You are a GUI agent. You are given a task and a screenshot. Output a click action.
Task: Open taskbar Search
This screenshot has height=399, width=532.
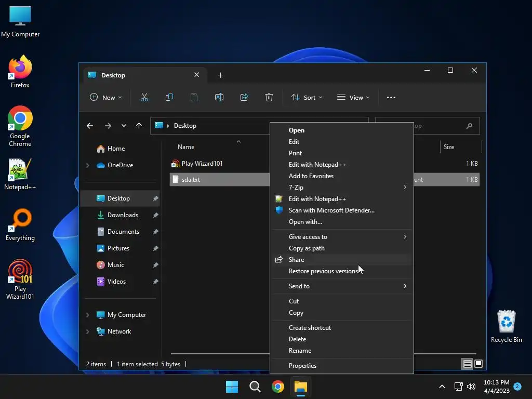pyautogui.click(x=255, y=387)
